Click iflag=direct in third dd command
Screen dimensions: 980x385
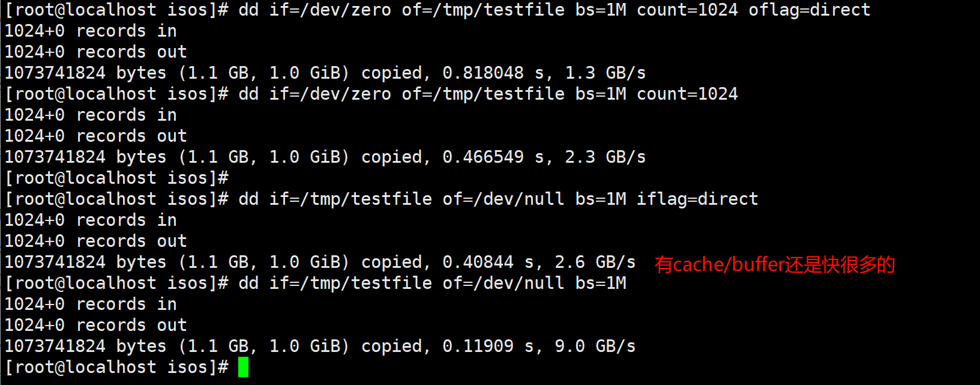click(x=697, y=199)
